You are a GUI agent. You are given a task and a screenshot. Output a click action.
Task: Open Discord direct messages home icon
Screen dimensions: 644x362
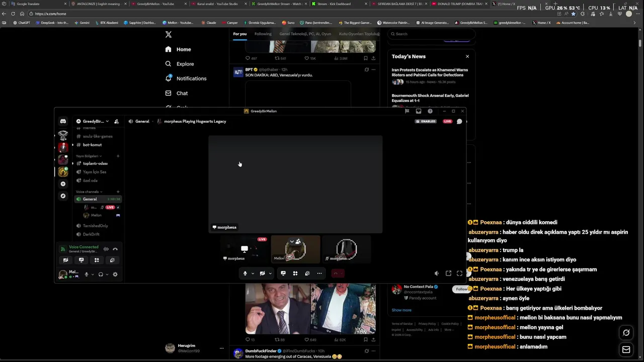click(63, 121)
